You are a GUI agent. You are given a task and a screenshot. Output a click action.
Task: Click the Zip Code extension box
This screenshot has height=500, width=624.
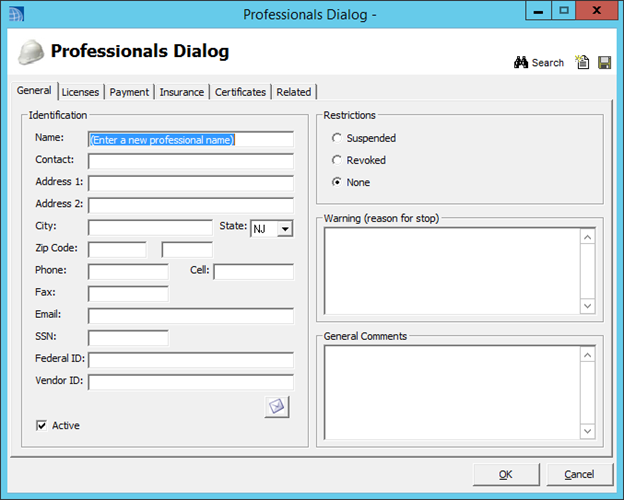click(187, 250)
